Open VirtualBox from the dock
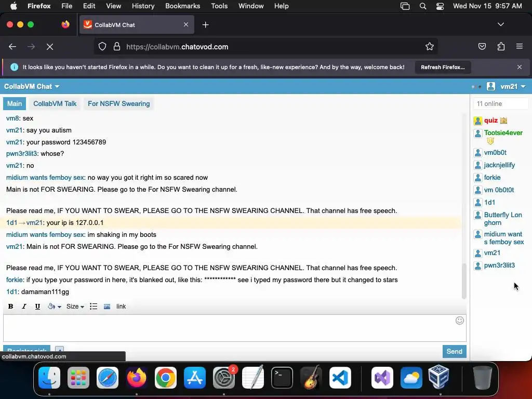Screen dimensions: 532x399 click(x=438, y=377)
